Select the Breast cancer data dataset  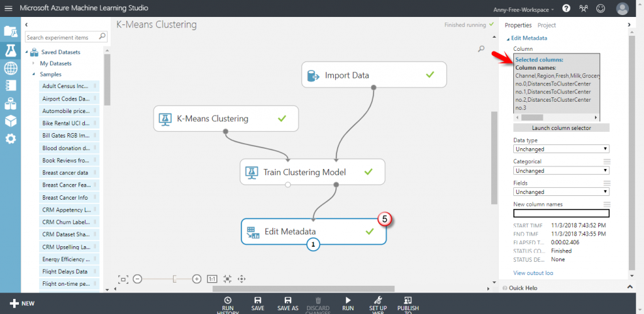69,173
